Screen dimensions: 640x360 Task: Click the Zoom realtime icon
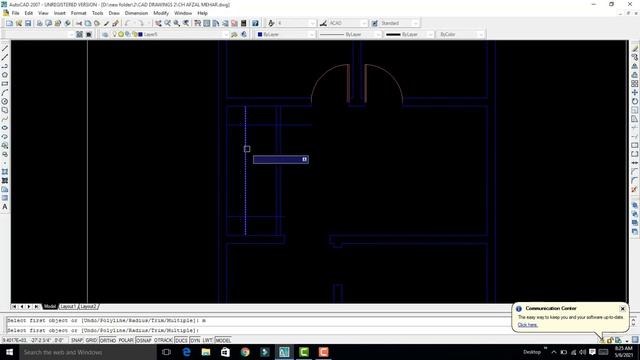tap(167, 23)
